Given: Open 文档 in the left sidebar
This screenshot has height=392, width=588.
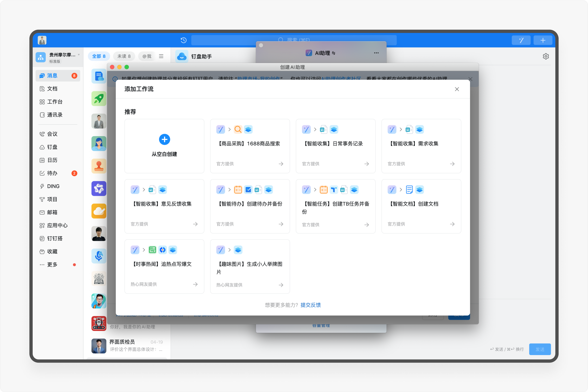Looking at the screenshot, I should tap(58, 89).
